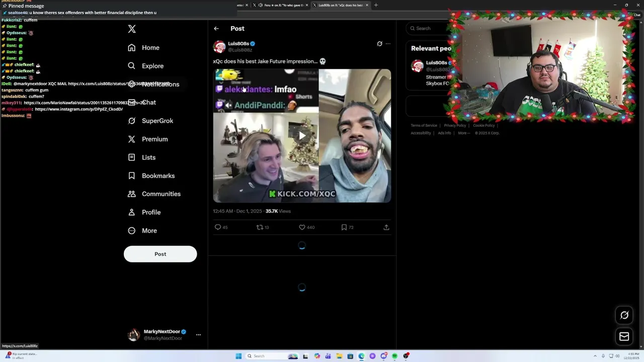Image resolution: width=644 pixels, height=362 pixels.
Task: Open Lists in the X sidebar
Action: click(142, 157)
